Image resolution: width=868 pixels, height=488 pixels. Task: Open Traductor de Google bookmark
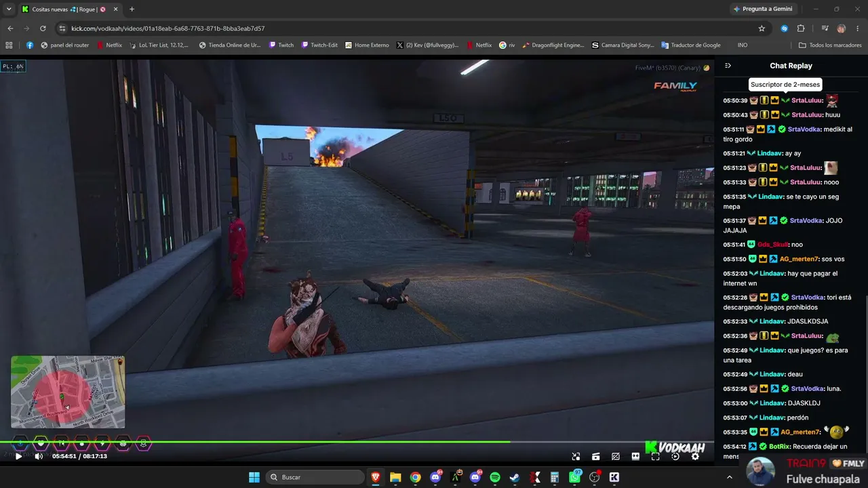pyautogui.click(x=690, y=45)
